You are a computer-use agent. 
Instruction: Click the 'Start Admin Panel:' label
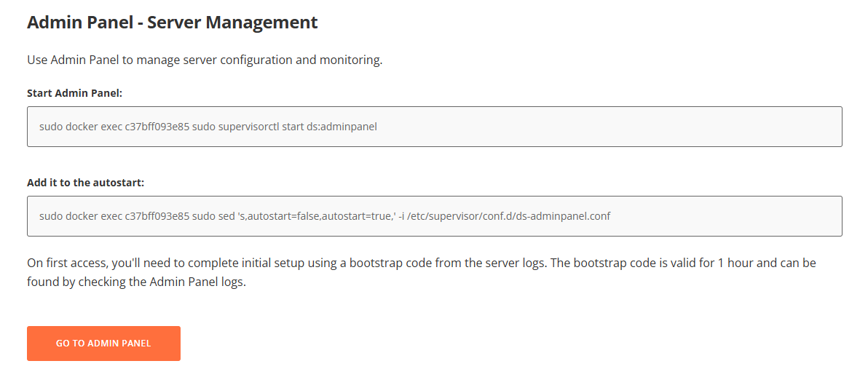[74, 93]
